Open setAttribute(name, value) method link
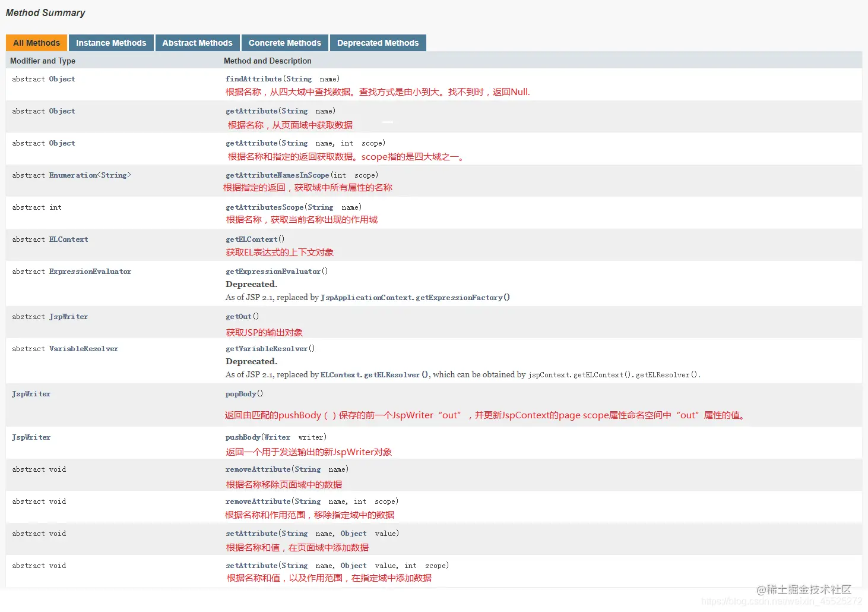This screenshot has height=612, width=868. click(252, 534)
